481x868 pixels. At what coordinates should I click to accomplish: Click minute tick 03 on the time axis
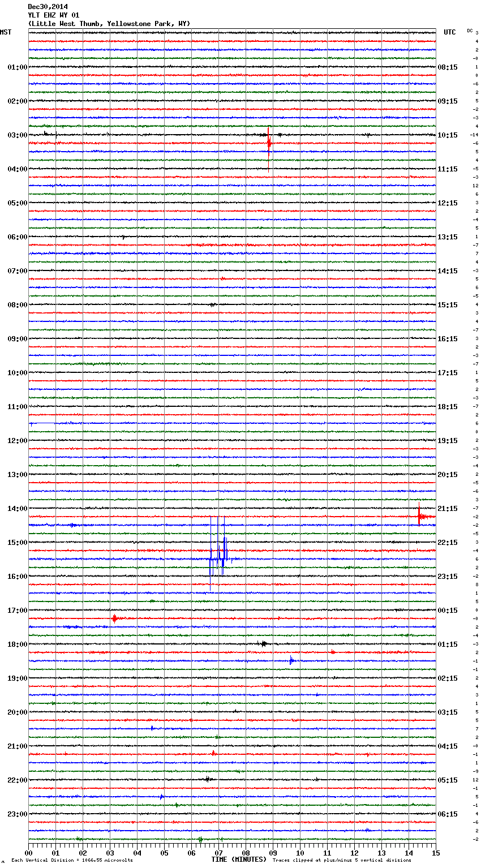(x=110, y=853)
